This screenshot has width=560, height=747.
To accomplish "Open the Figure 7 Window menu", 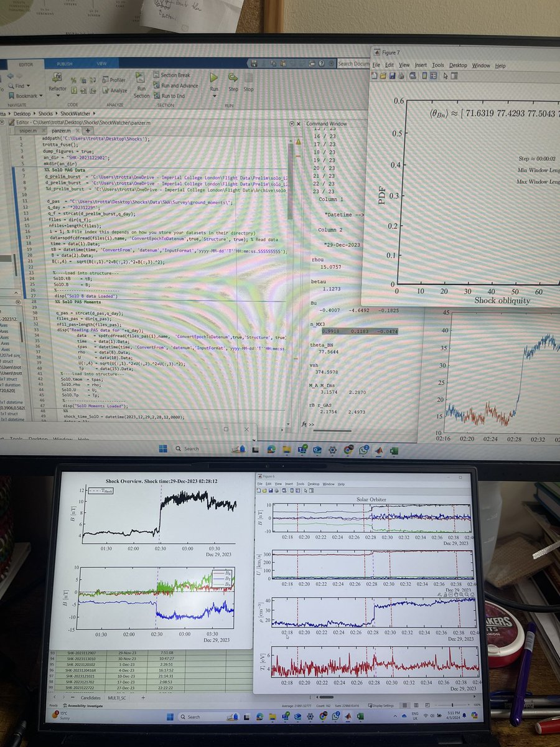I will pyautogui.click(x=480, y=65).
